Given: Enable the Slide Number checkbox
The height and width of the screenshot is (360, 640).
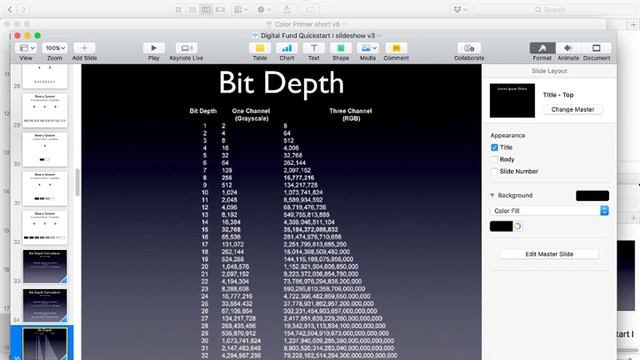Looking at the screenshot, I should pyautogui.click(x=494, y=171).
